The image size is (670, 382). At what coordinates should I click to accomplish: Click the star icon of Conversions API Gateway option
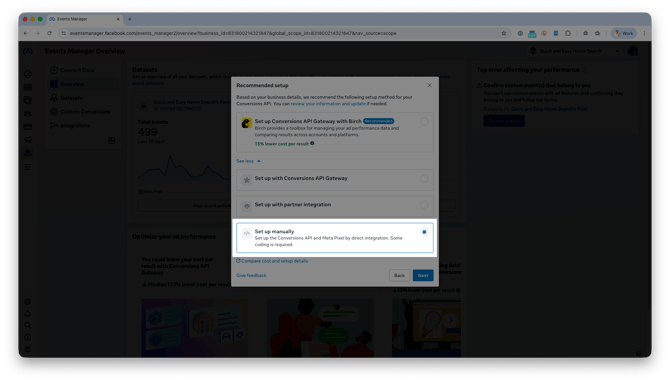[x=247, y=180]
